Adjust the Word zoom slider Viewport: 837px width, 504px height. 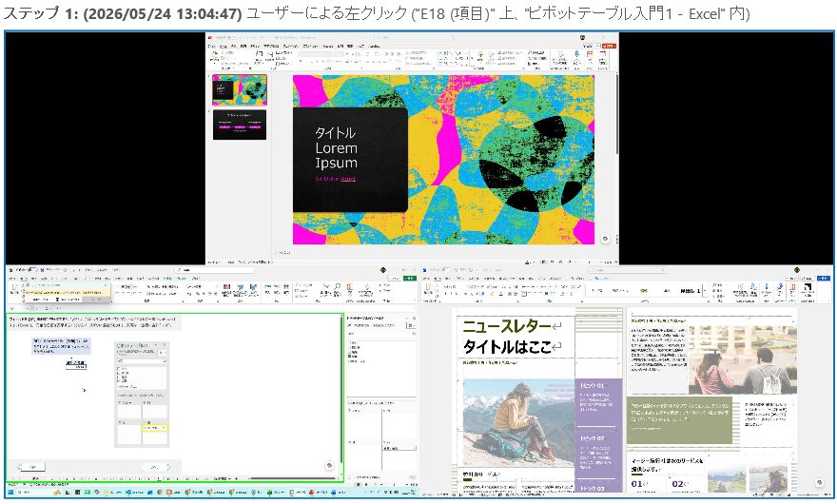click(x=808, y=494)
